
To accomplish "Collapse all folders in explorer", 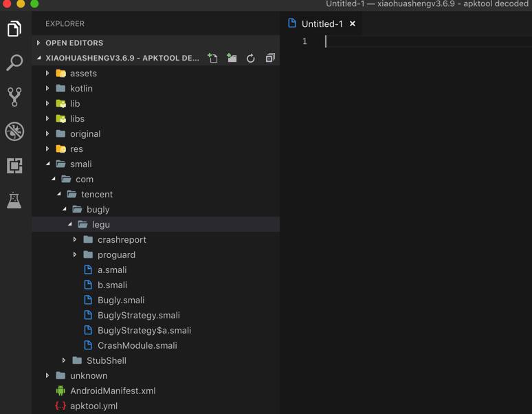I will pyautogui.click(x=270, y=58).
